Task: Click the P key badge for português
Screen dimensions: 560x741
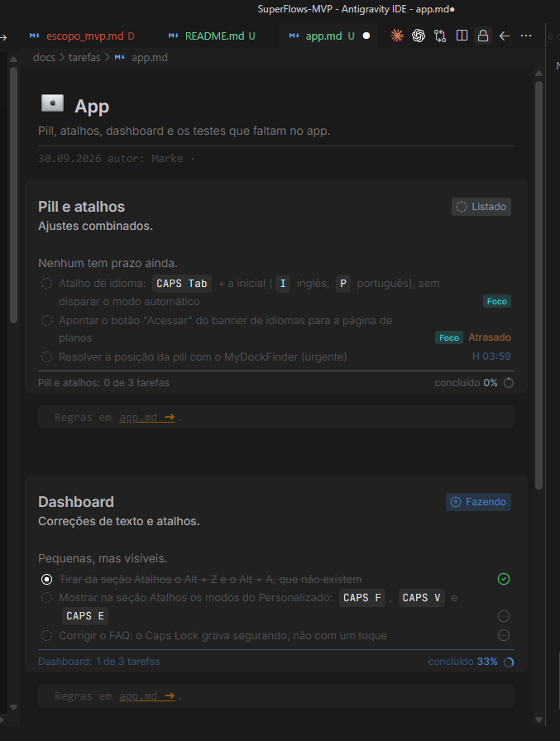Action: (x=343, y=284)
